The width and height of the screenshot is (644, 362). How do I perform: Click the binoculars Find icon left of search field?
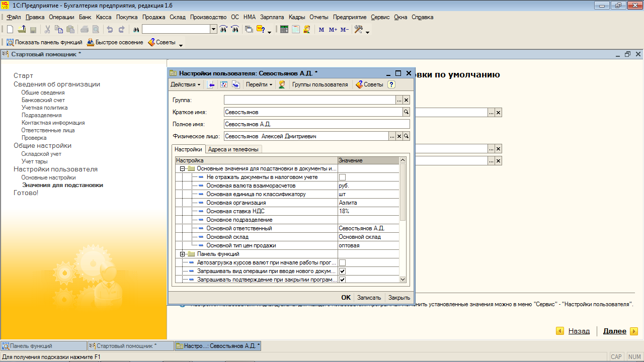coord(135,30)
